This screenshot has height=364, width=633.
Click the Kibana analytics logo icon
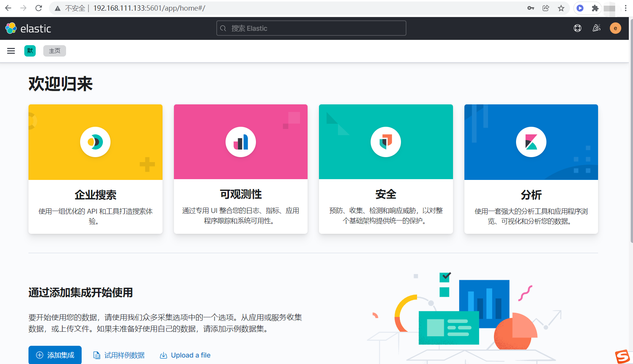531,142
